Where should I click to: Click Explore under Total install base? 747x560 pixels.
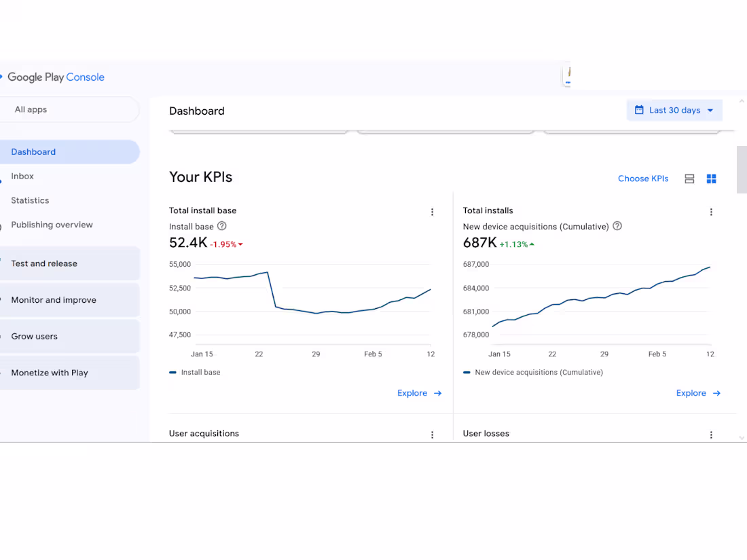pyautogui.click(x=419, y=393)
